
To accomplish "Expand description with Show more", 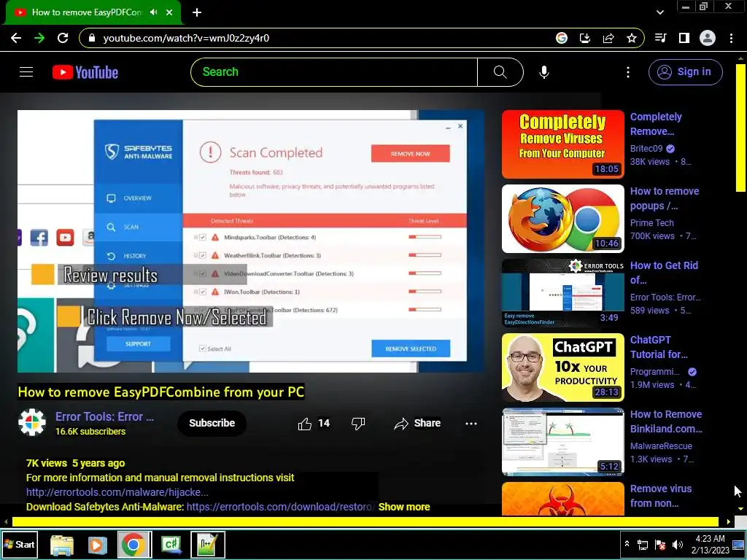I will pos(404,507).
